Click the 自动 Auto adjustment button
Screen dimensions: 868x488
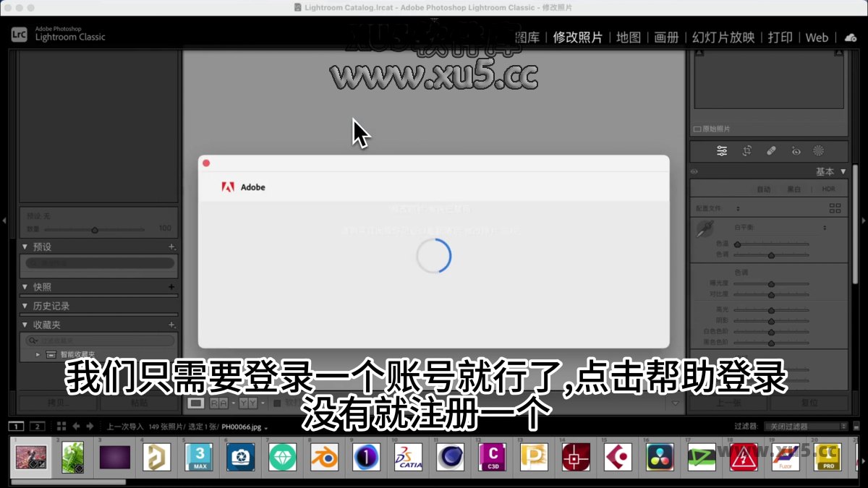click(764, 189)
